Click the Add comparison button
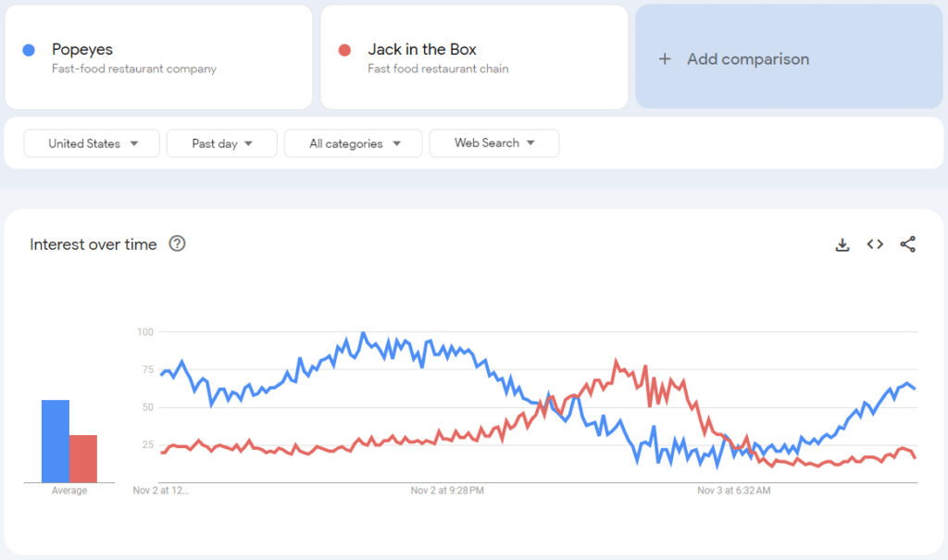This screenshot has height=560, width=948. click(789, 56)
